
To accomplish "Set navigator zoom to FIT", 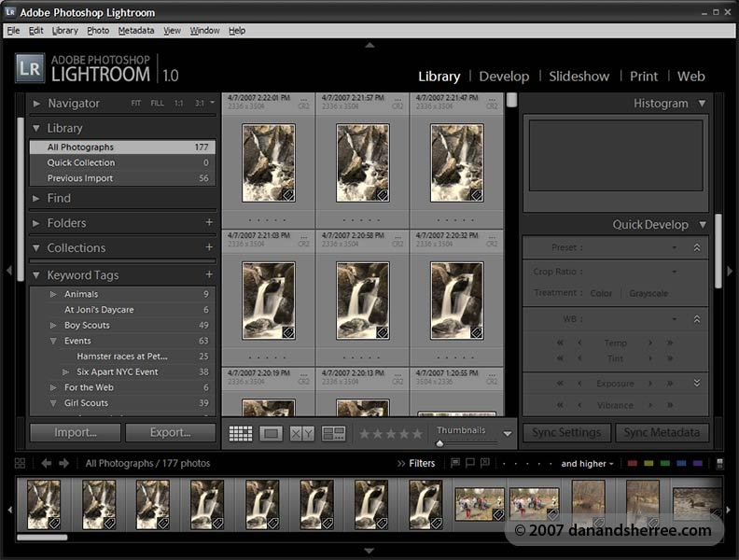I will click(x=135, y=103).
